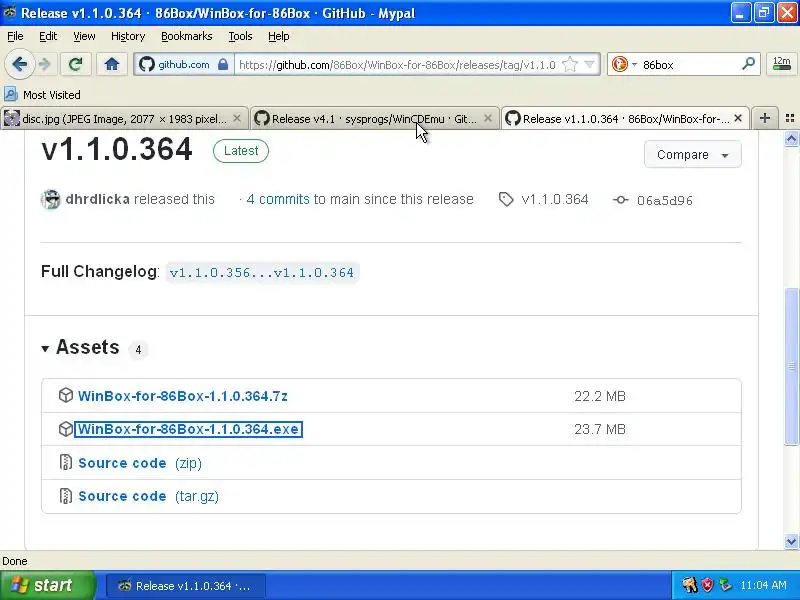
Task: Open the Bookmarks menu
Action: (187, 36)
